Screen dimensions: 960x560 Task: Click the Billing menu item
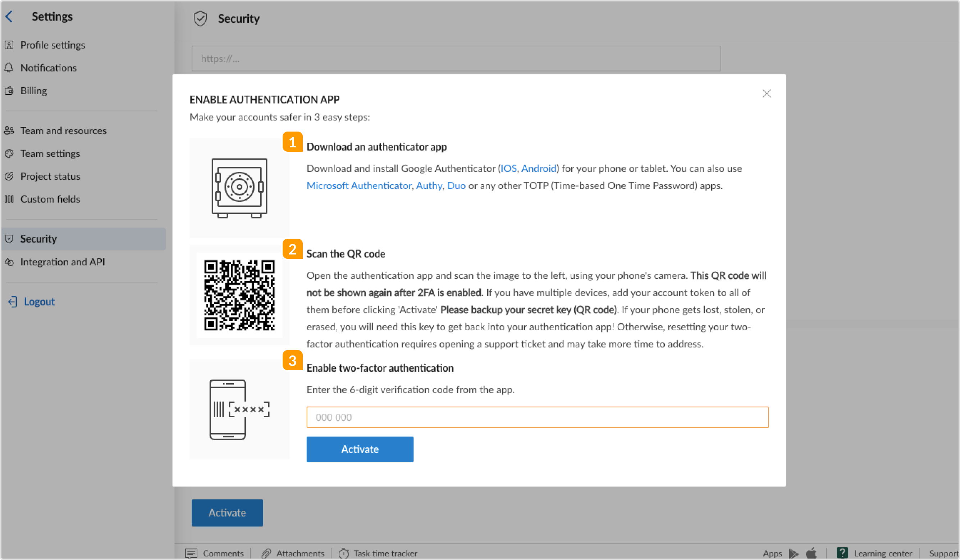point(33,90)
